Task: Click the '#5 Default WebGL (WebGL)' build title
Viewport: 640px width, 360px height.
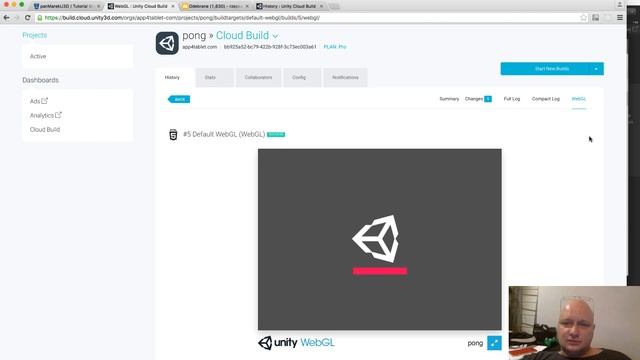Action: click(224, 134)
